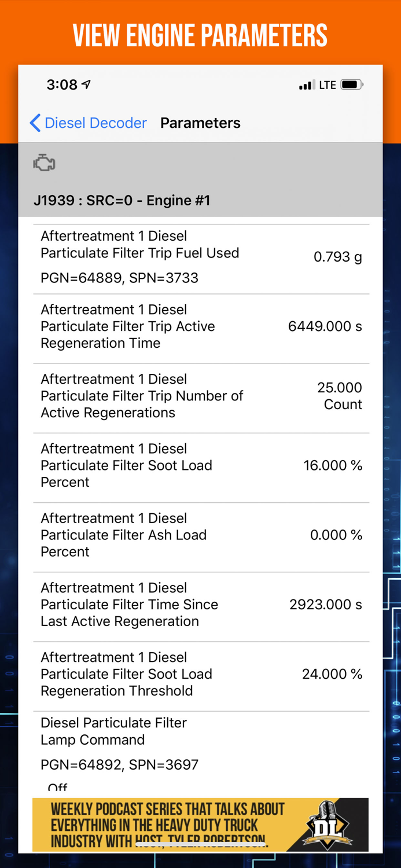Tap the LTE indicator in the status bar
The image size is (401, 868).
pyautogui.click(x=328, y=84)
